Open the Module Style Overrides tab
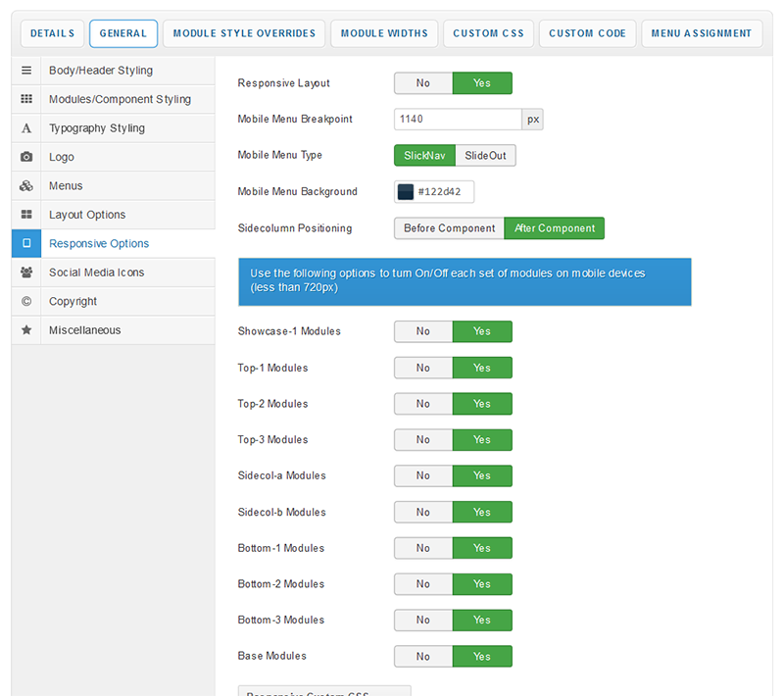The image size is (784, 696). coord(244,33)
